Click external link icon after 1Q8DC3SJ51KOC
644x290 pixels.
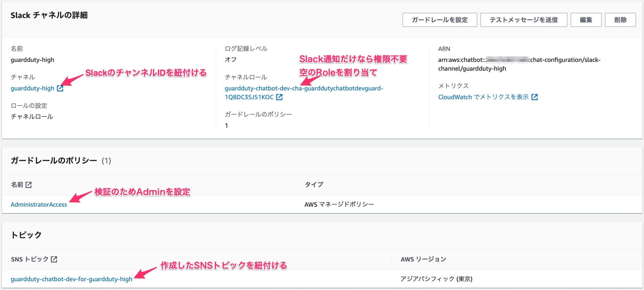(x=279, y=97)
